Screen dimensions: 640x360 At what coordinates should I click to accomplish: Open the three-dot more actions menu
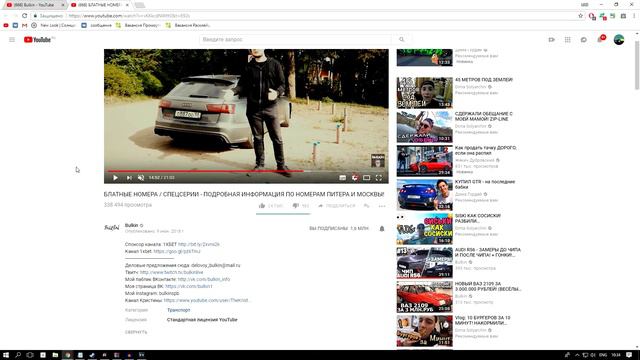coord(382,206)
